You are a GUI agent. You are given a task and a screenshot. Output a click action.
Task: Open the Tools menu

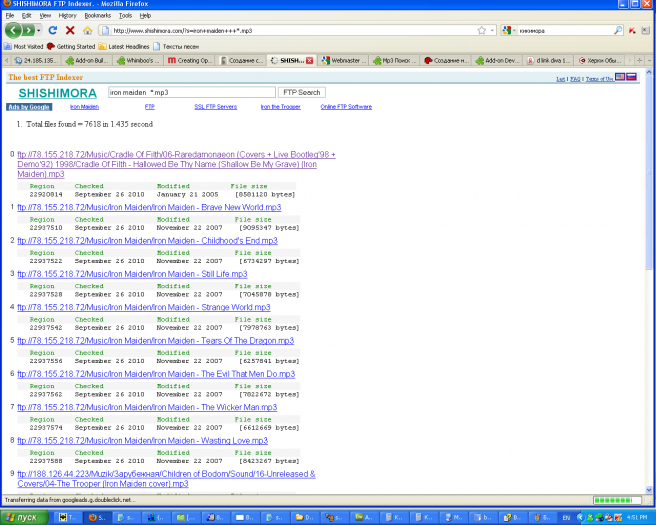coord(125,15)
